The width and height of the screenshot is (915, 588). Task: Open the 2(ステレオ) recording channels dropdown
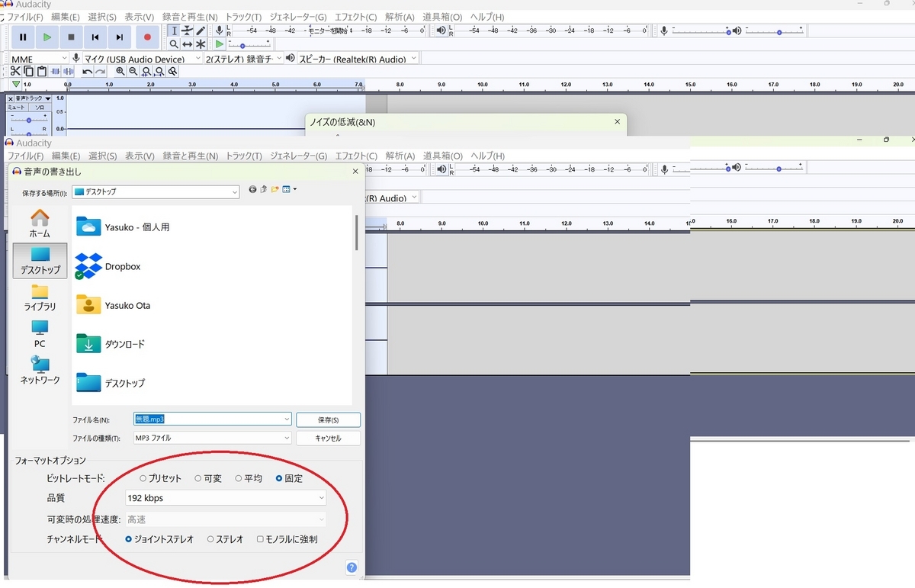242,59
